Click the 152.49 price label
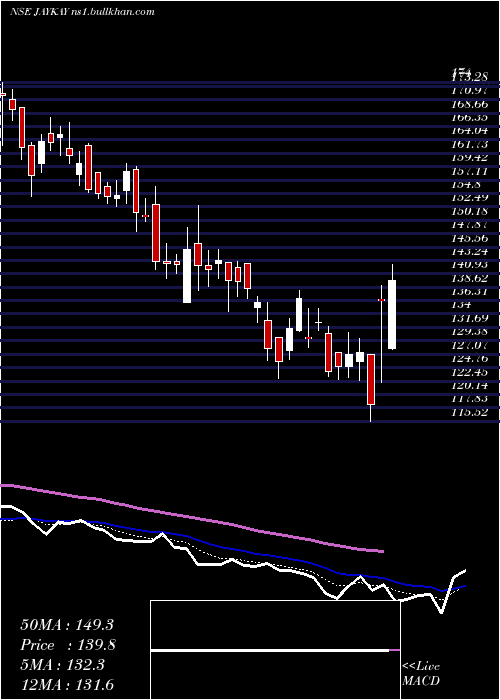 click(470, 198)
